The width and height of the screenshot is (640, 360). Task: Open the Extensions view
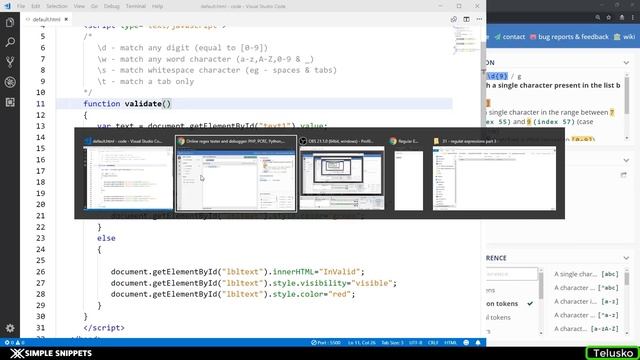[x=10, y=102]
